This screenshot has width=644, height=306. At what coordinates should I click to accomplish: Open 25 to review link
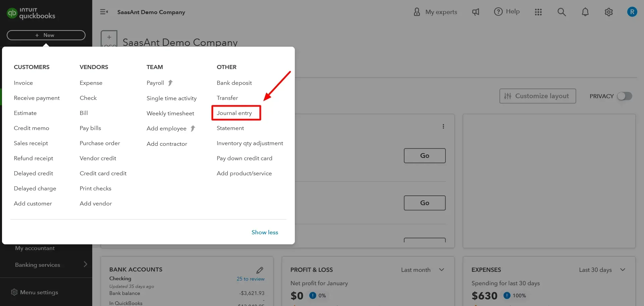tap(251, 279)
